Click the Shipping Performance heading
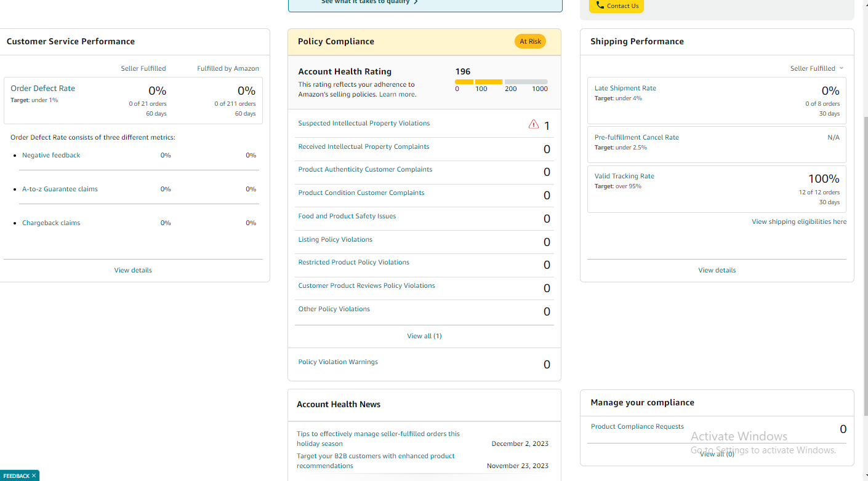Image resolution: width=868 pixels, height=481 pixels. 637,41
